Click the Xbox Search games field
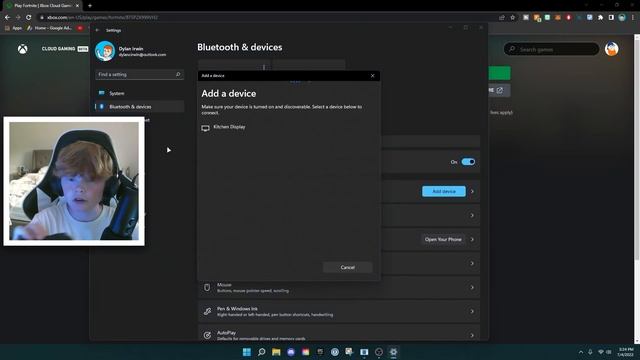 [551, 49]
